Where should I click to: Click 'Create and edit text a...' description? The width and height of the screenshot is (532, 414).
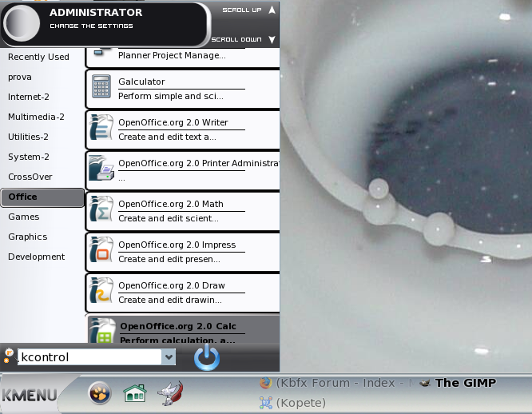point(167,137)
